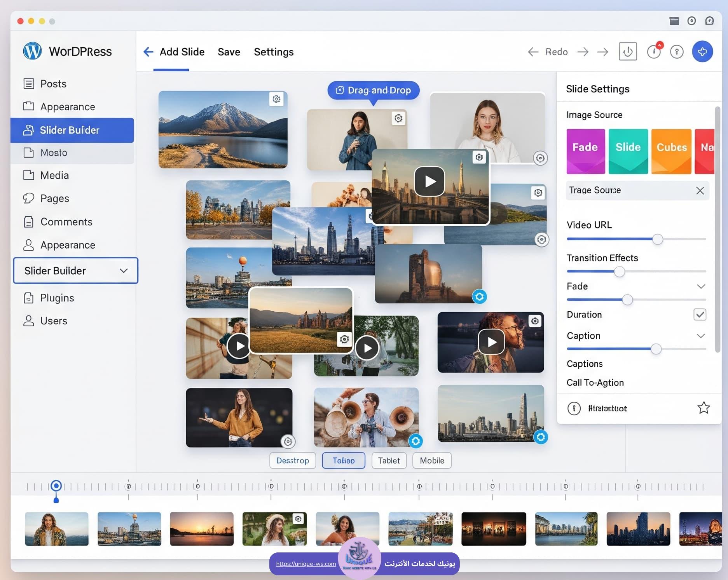Click the power icon in top toolbar

628,52
